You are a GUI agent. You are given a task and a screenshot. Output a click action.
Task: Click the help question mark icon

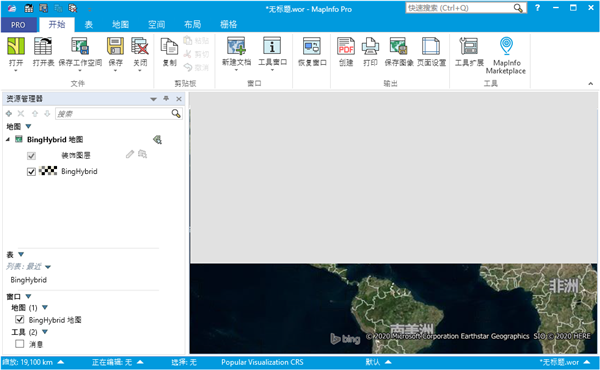point(537,8)
